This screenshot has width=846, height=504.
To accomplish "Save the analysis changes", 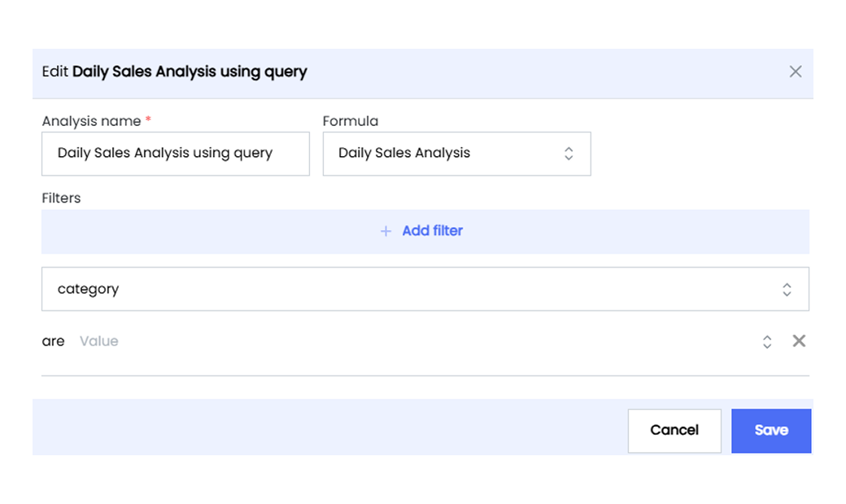I will [x=771, y=430].
